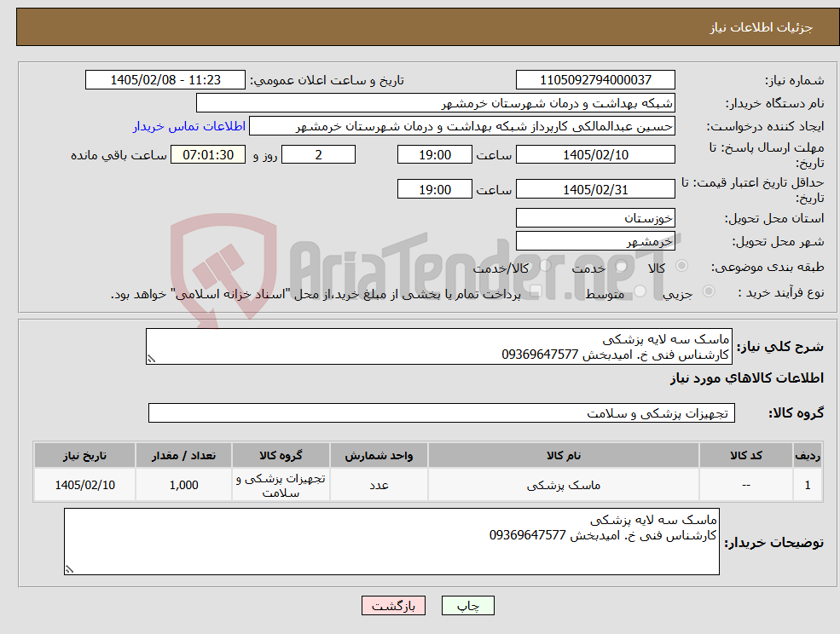
Task: Click the need date cell 1405/02/10 in table
Action: coord(84,485)
